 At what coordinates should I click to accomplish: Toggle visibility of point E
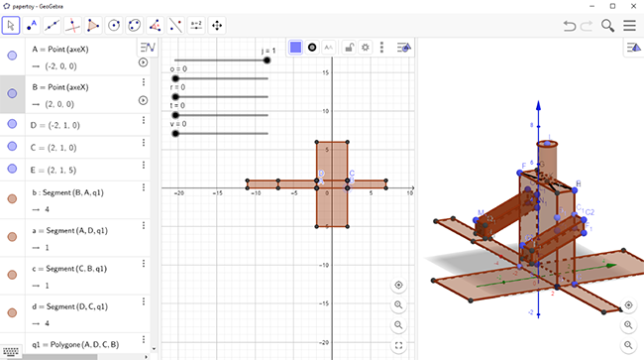(12, 169)
